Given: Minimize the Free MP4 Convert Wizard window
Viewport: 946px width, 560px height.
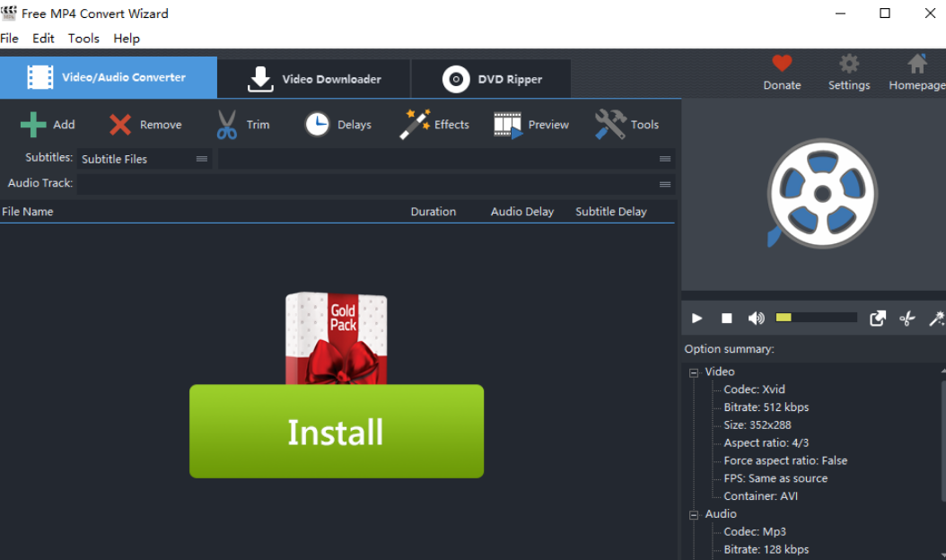Looking at the screenshot, I should tap(840, 13).
